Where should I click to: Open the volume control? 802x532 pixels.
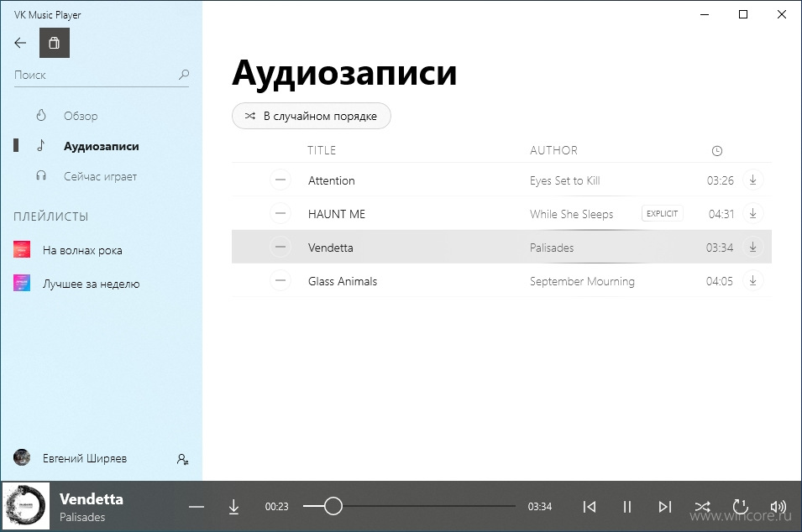[x=778, y=507]
